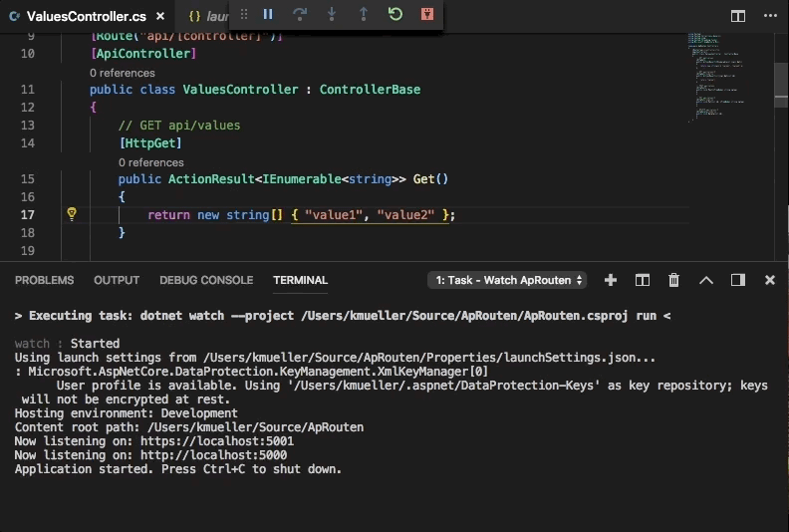Kill the terminal with the trash icon
Image resolution: width=789 pixels, height=532 pixels.
(674, 281)
